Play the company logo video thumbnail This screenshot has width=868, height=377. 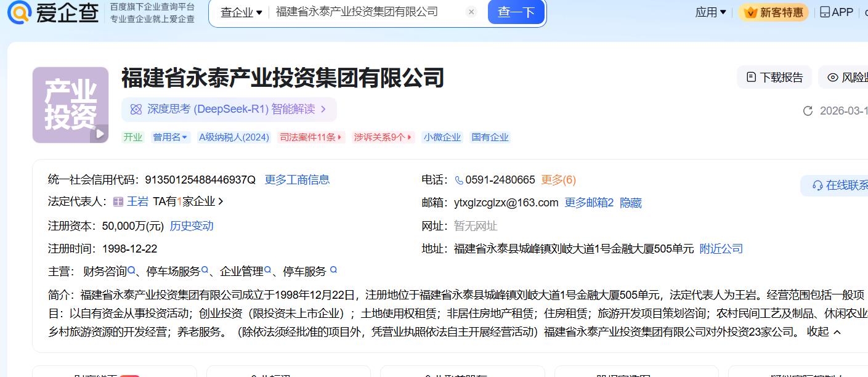(x=99, y=134)
